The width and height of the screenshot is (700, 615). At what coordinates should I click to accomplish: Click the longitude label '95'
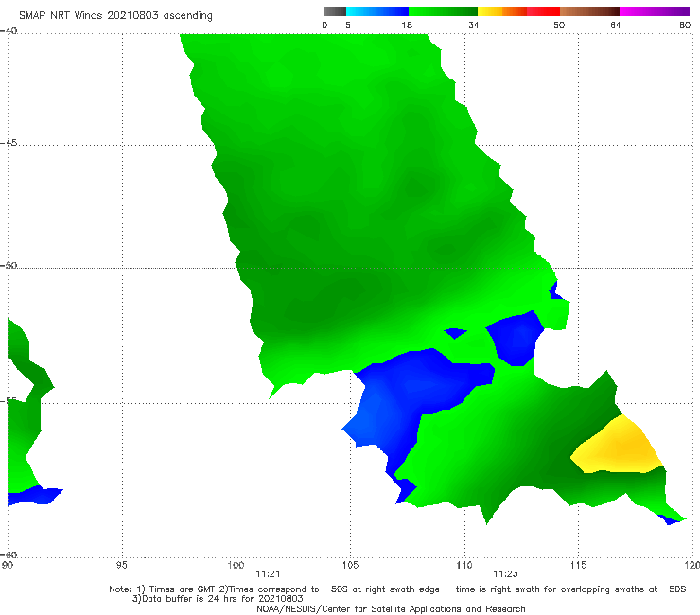click(x=121, y=566)
